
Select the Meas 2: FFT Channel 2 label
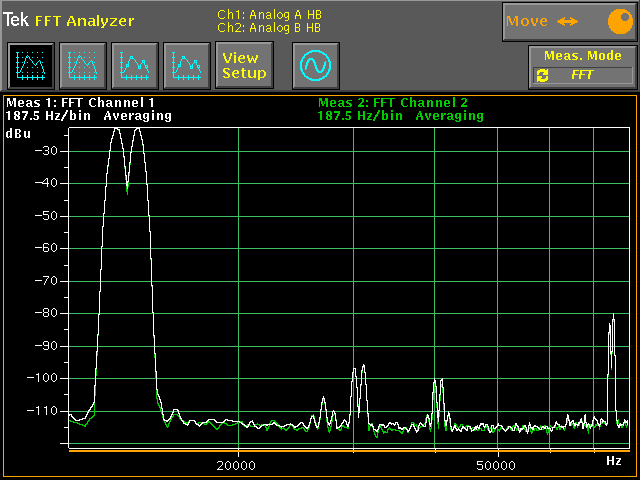point(392,102)
